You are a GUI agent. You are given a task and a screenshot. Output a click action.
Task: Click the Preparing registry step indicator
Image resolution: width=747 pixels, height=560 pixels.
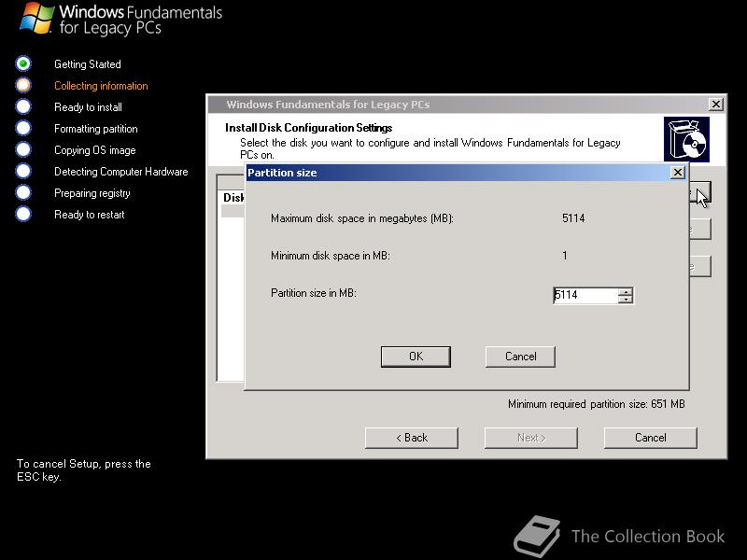[x=23, y=192]
